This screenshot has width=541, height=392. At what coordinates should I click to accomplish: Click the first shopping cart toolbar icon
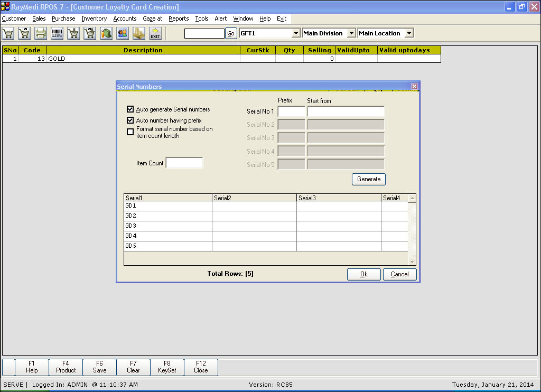[8, 33]
